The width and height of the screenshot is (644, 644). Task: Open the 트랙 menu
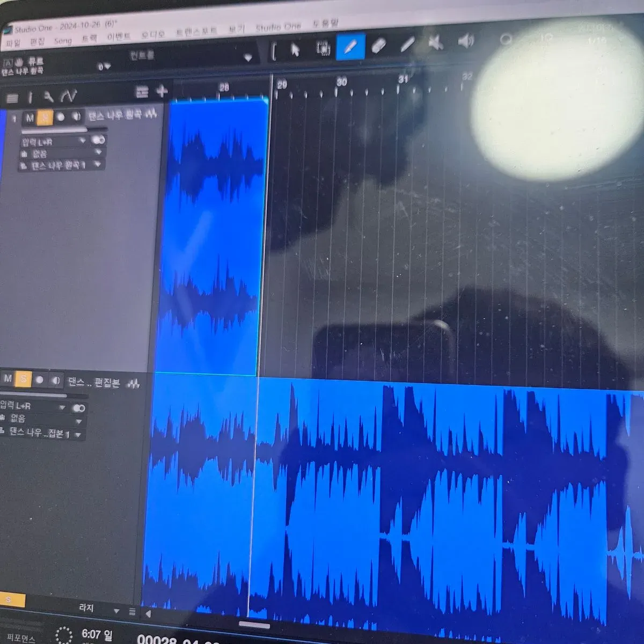click(89, 39)
